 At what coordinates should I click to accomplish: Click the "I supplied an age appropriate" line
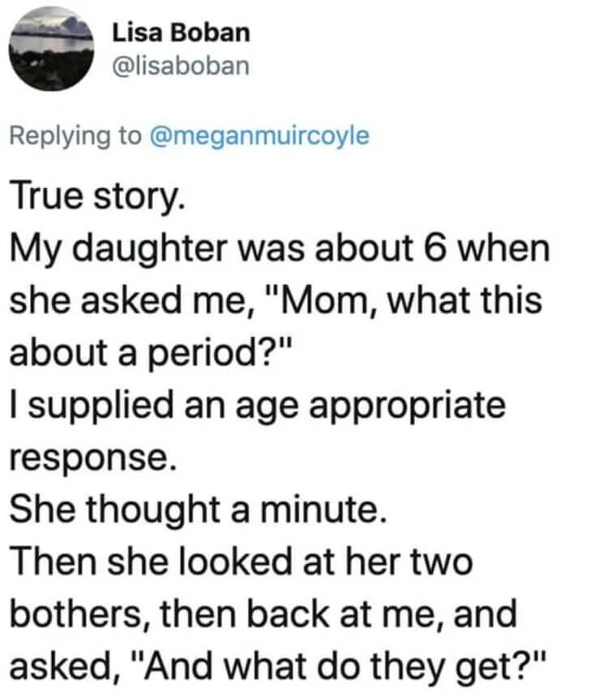(258, 406)
